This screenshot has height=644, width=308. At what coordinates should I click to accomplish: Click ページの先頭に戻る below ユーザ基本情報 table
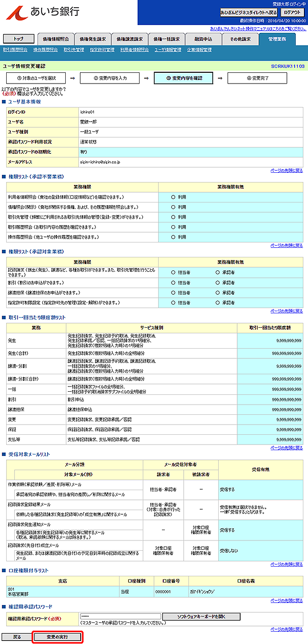(286, 170)
